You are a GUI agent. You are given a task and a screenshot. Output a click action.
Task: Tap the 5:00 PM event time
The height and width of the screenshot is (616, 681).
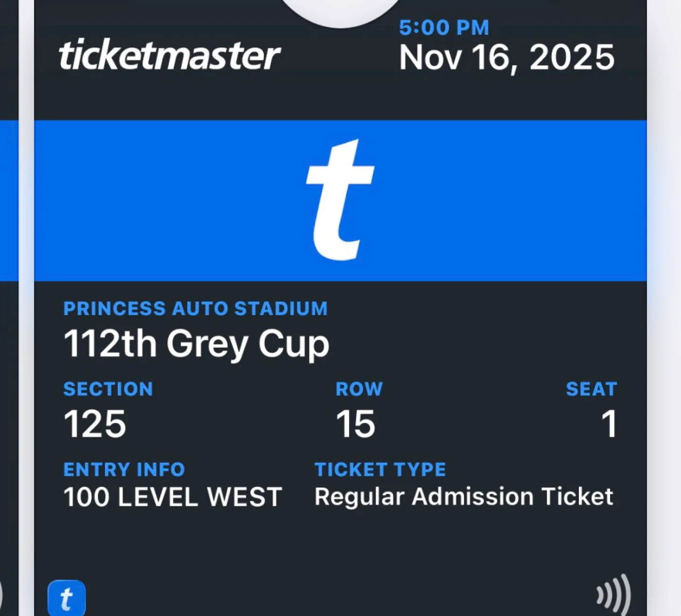444,27
